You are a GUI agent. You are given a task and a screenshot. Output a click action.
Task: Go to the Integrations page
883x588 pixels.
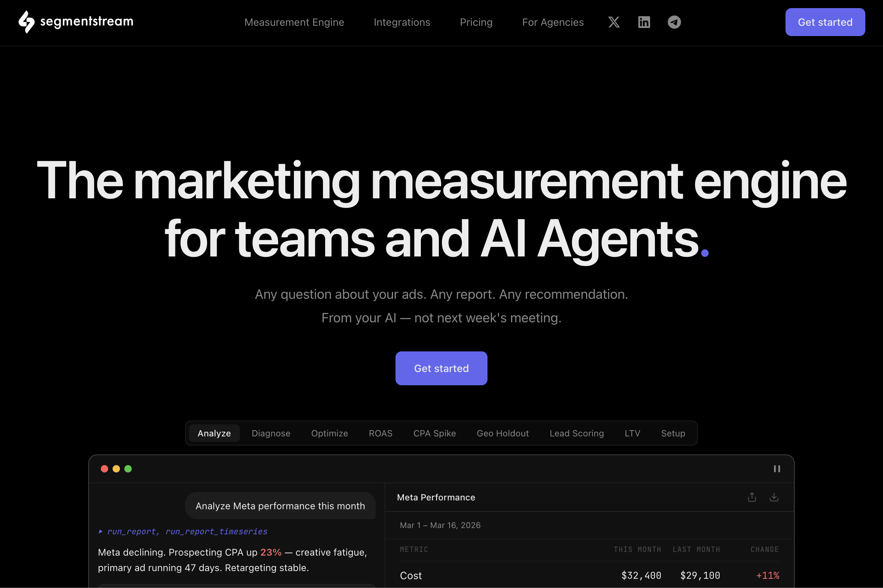point(401,22)
